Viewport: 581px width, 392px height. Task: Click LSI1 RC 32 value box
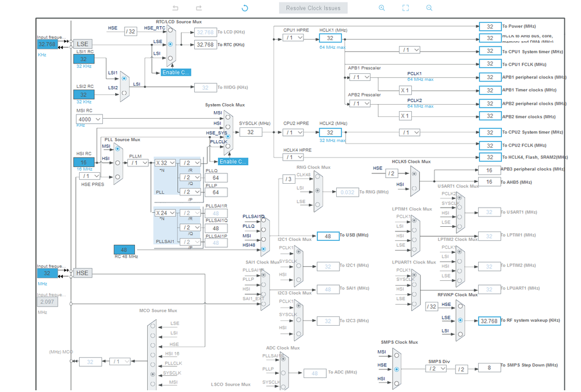click(x=84, y=59)
